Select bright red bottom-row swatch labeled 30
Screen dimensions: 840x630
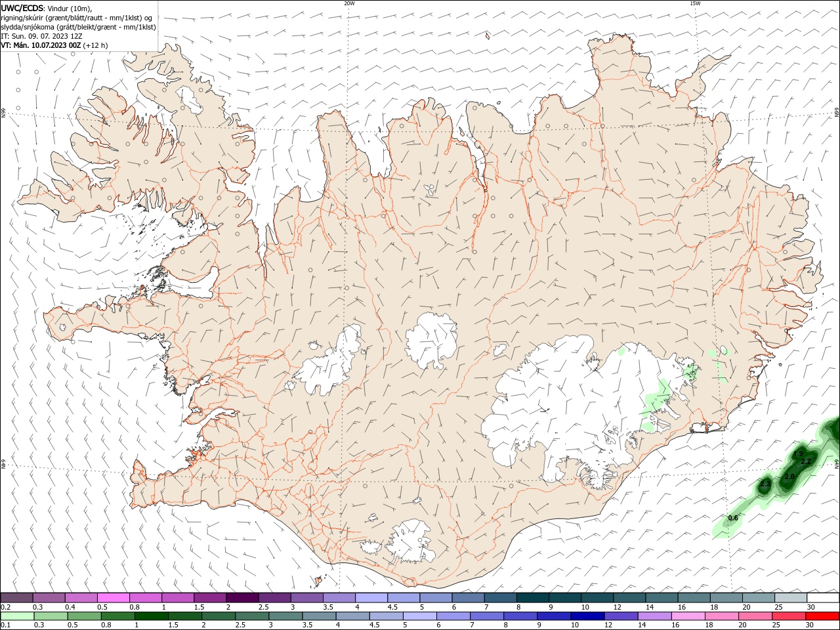pyautogui.click(x=822, y=616)
